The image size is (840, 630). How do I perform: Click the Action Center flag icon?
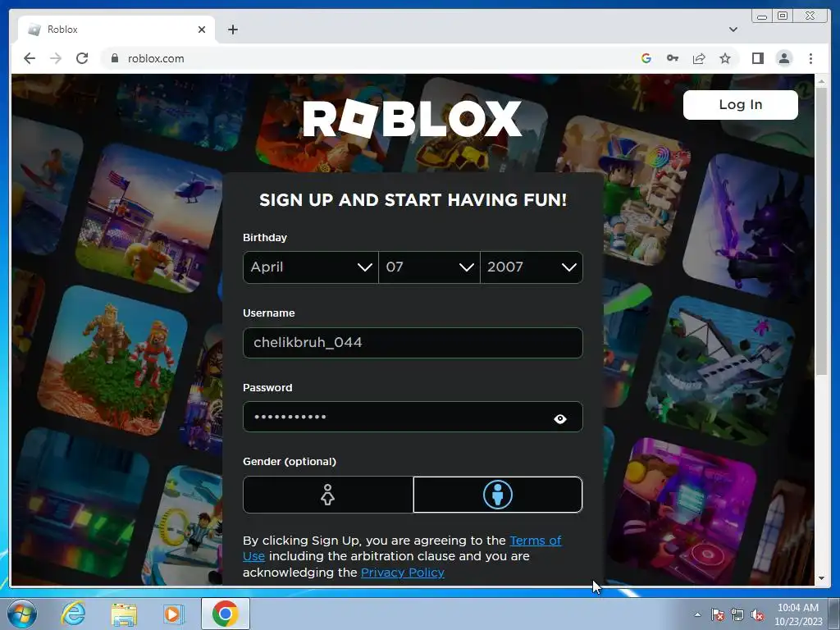tap(718, 615)
